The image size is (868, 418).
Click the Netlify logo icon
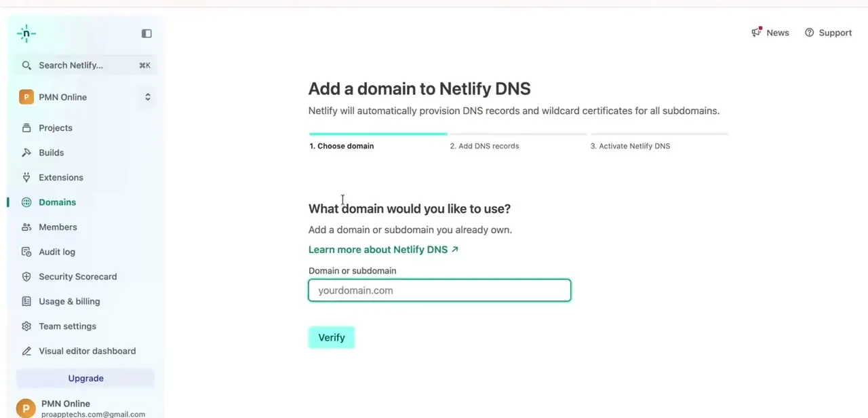click(26, 33)
